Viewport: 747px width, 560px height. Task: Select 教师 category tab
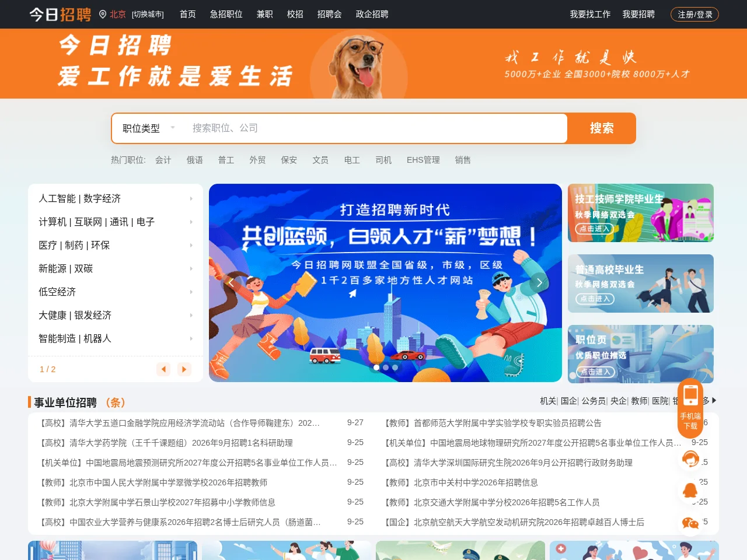click(x=639, y=401)
